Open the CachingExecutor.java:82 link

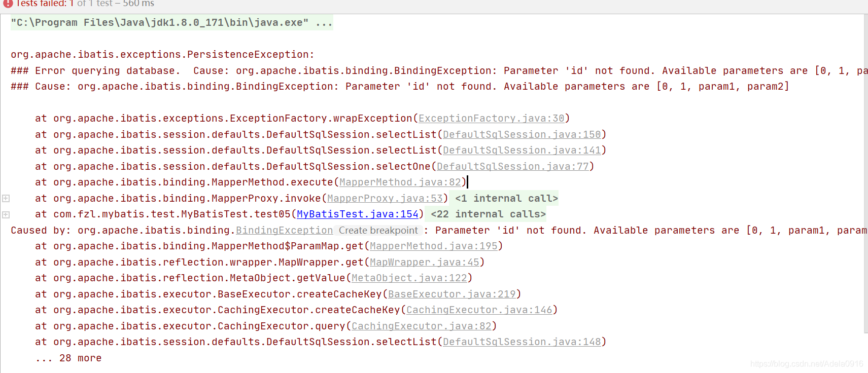click(x=421, y=326)
